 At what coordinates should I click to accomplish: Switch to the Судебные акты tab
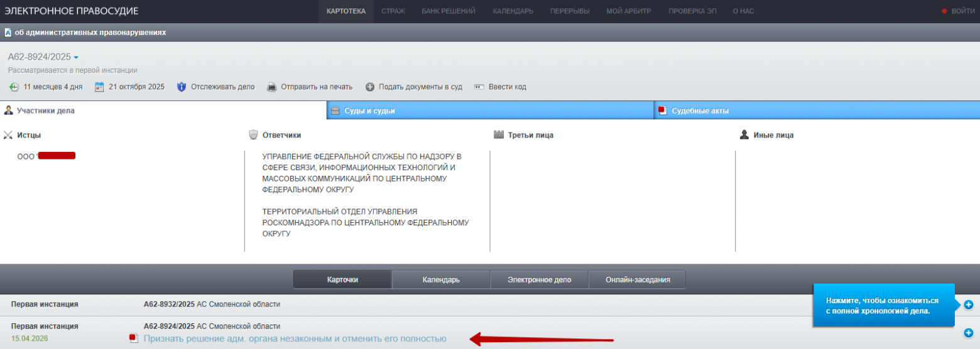pos(817,110)
